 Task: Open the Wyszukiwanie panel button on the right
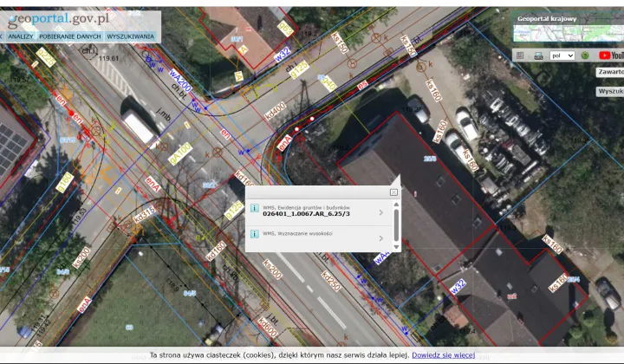click(610, 92)
